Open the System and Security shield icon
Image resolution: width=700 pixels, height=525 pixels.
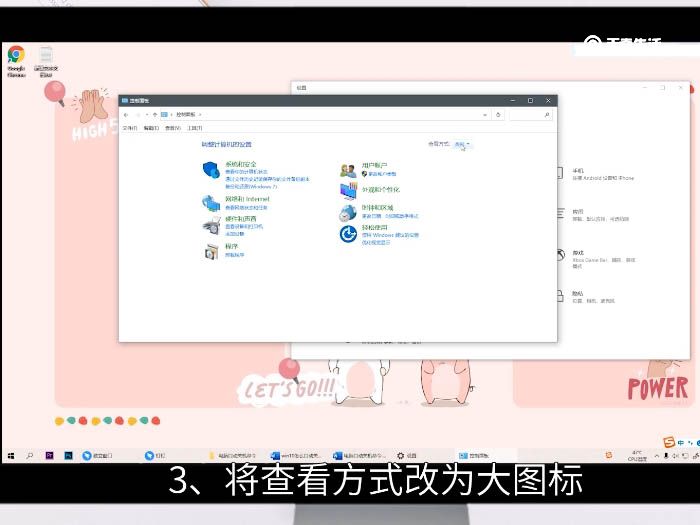tap(211, 170)
